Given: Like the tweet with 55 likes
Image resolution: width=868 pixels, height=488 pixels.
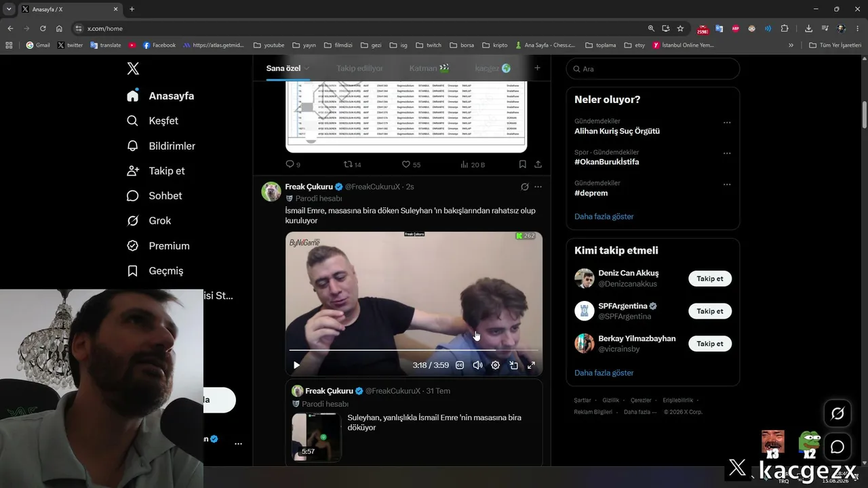Looking at the screenshot, I should coord(411,164).
